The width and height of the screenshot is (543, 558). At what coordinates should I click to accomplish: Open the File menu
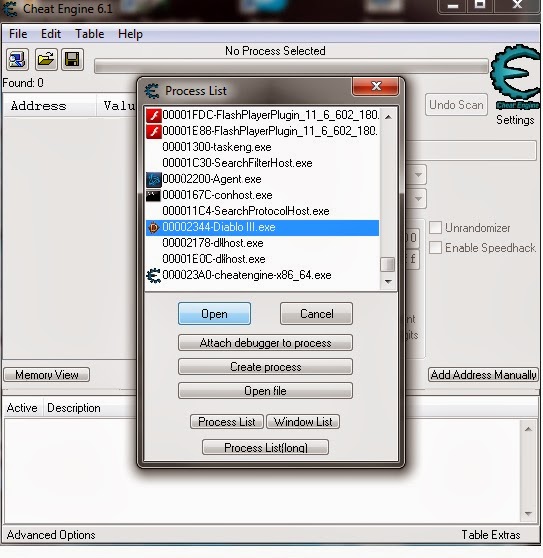pos(18,34)
